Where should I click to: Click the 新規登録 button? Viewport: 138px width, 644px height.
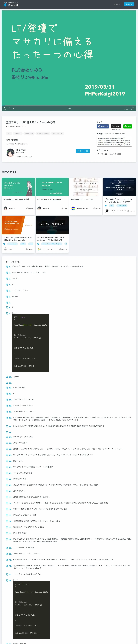point(129,4)
